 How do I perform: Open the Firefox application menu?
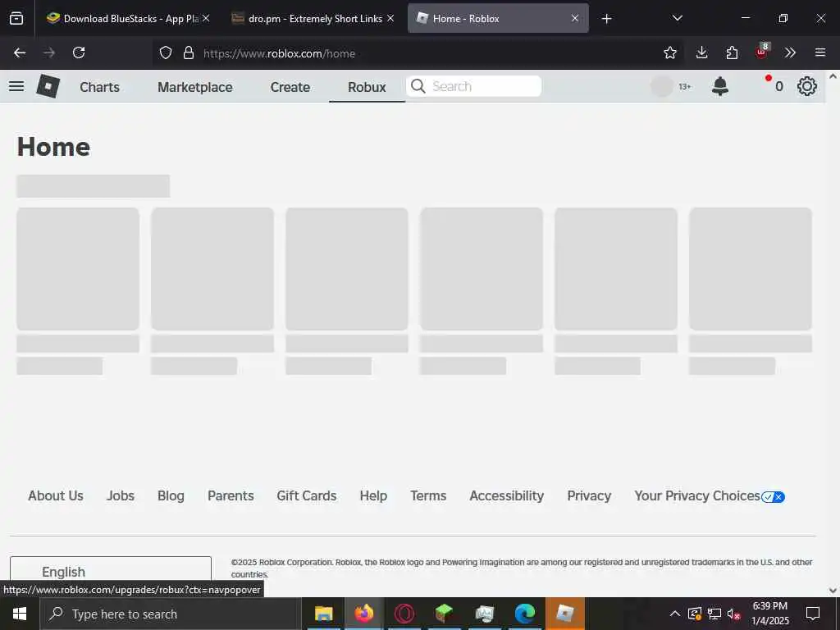click(x=820, y=52)
